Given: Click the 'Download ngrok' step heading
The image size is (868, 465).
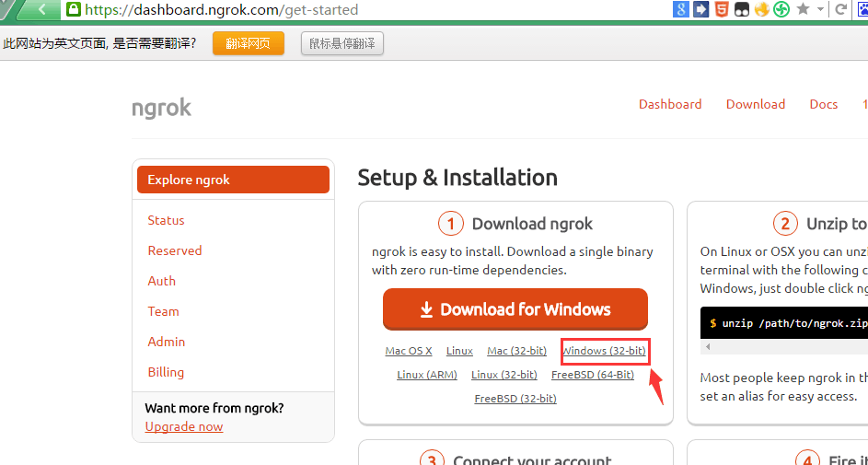Looking at the screenshot, I should (x=532, y=224).
